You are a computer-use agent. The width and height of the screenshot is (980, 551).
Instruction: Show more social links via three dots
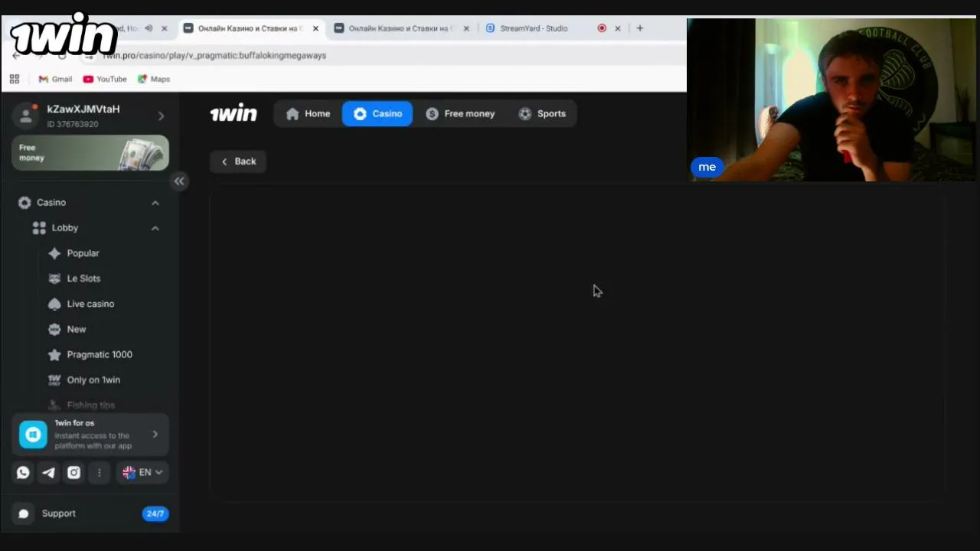point(99,473)
